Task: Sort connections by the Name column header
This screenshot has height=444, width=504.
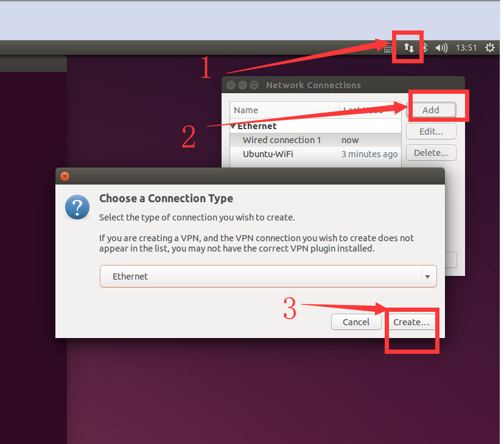Action: (284, 110)
